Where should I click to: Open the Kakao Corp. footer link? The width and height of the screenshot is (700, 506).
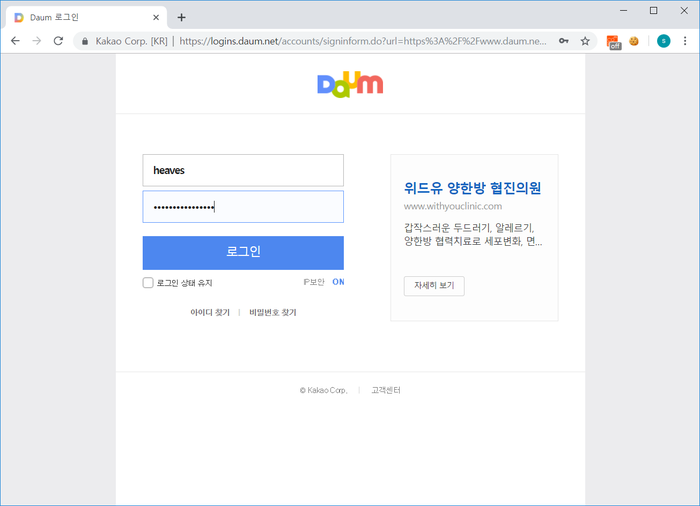324,390
